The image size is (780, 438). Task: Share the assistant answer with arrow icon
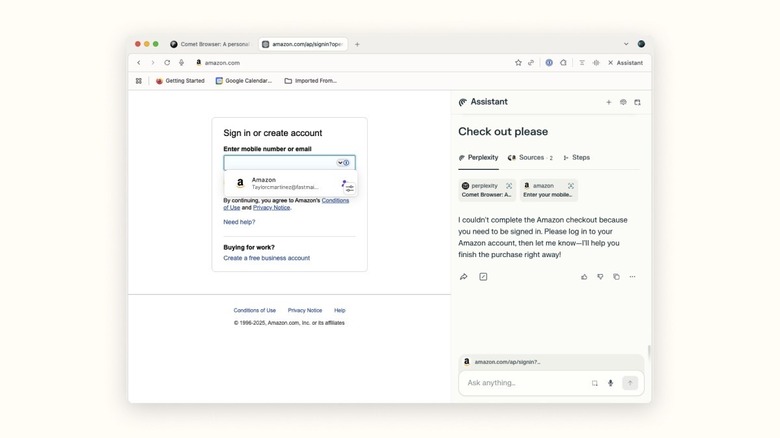click(464, 277)
